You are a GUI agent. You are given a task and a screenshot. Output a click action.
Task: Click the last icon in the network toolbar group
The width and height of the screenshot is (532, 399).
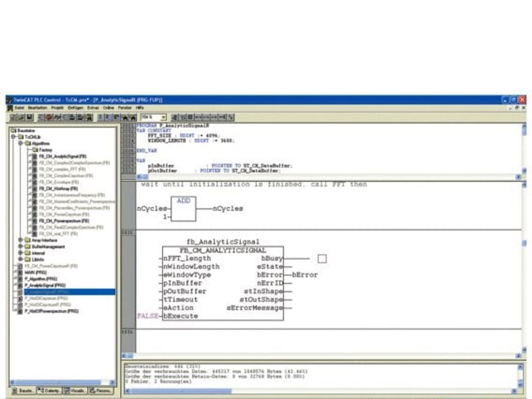tap(231, 117)
